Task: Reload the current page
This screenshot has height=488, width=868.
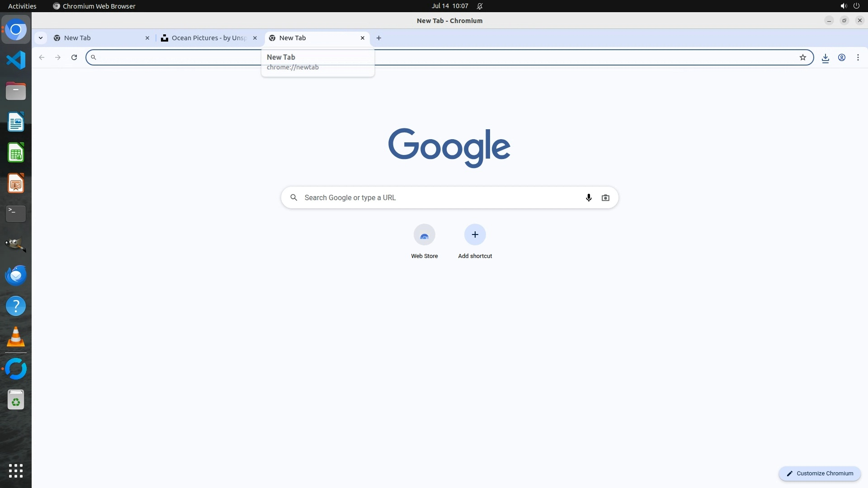Action: point(74,57)
